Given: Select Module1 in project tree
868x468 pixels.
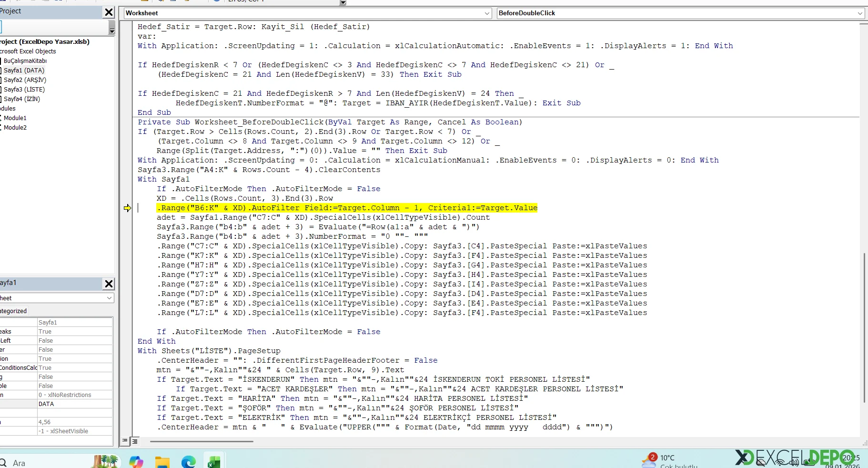Looking at the screenshot, I should click(15, 118).
